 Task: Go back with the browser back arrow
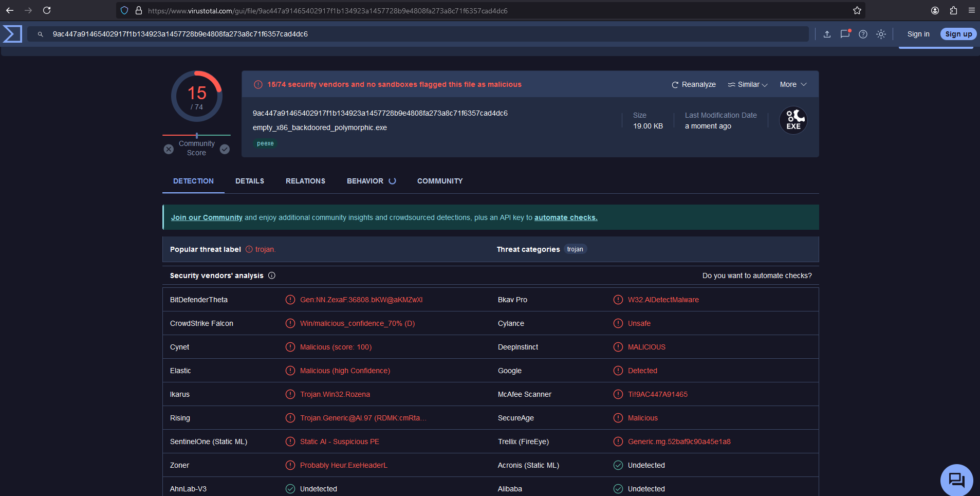click(10, 10)
